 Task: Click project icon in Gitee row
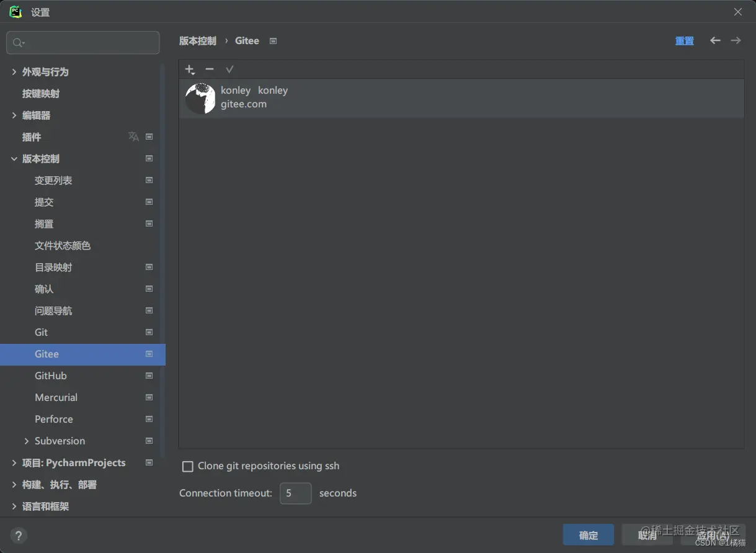point(149,354)
